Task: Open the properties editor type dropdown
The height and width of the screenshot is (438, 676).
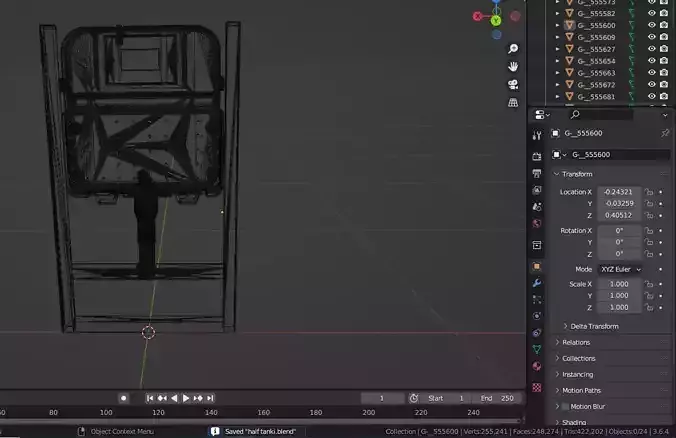Action: tap(542, 115)
